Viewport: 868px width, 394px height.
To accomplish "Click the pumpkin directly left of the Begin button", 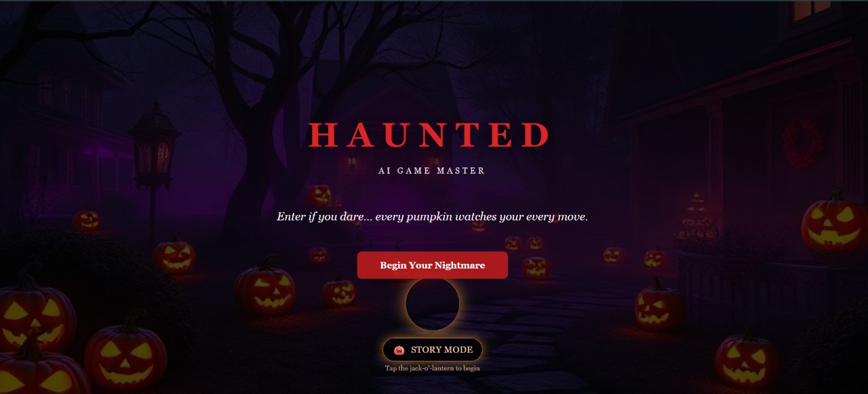I will point(318,255).
